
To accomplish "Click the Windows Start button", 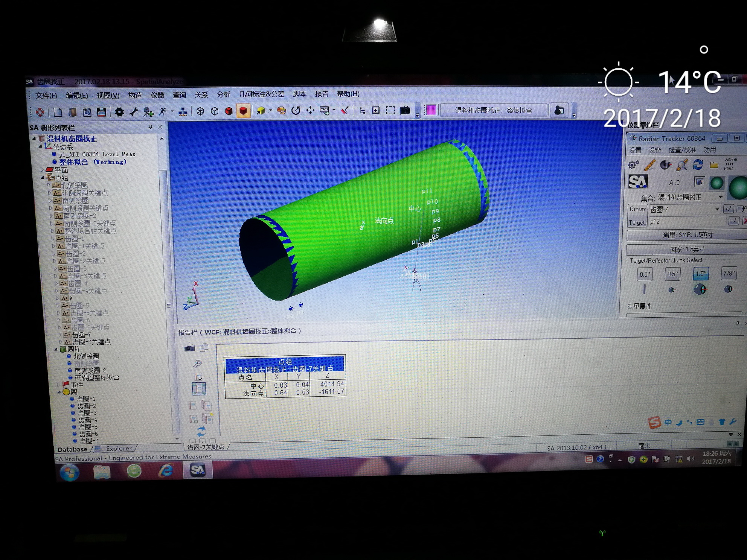I will click(x=70, y=472).
